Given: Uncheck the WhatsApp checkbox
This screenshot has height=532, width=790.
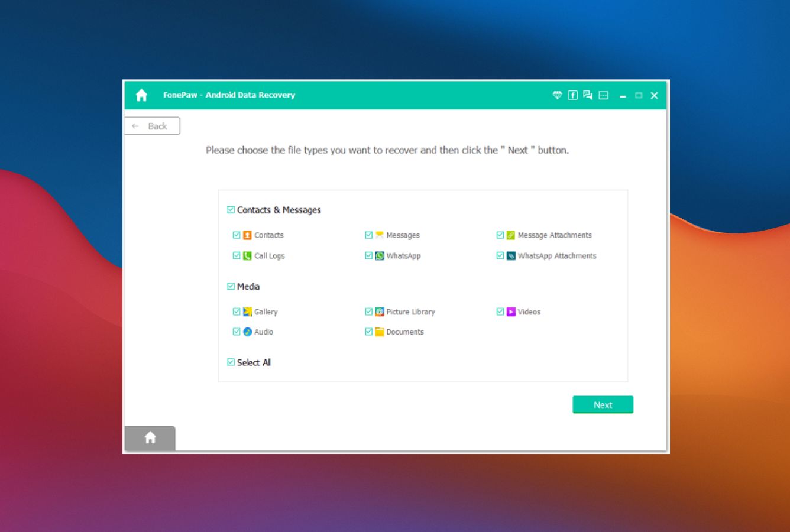Looking at the screenshot, I should pyautogui.click(x=369, y=256).
